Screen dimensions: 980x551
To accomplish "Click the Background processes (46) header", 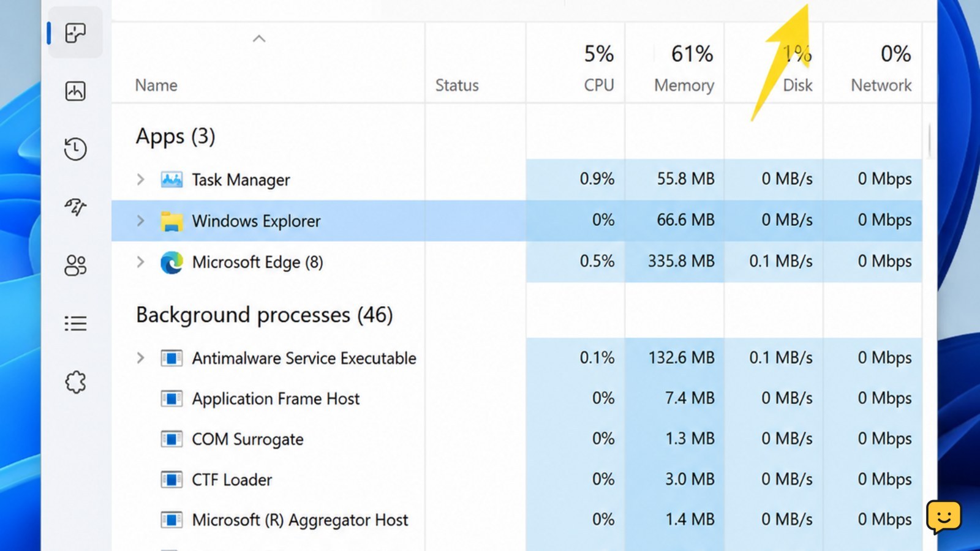I will pyautogui.click(x=264, y=315).
